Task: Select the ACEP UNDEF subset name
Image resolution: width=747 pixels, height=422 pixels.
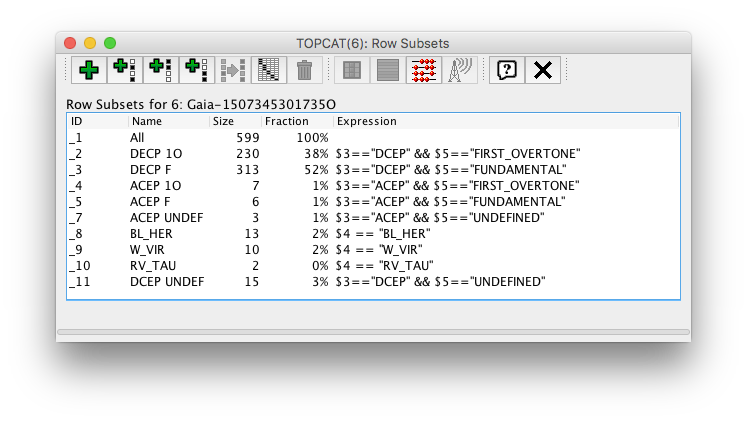Action: point(166,218)
